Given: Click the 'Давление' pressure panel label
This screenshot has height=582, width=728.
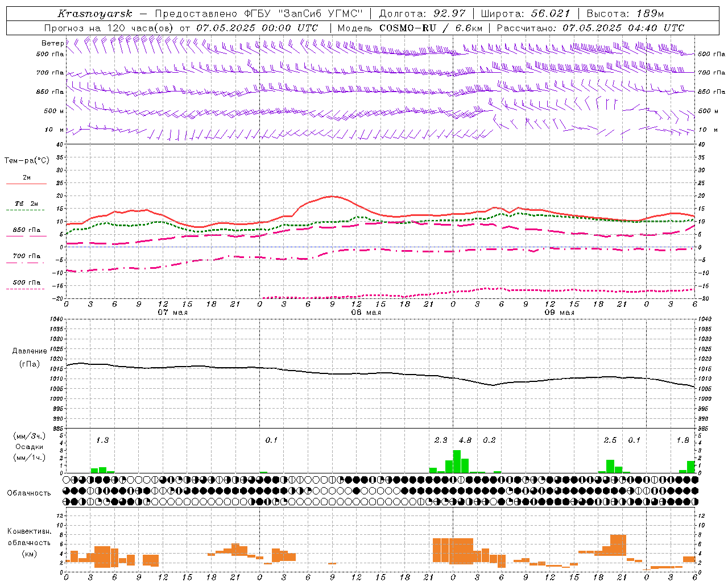Looking at the screenshot, I should tap(30, 351).
